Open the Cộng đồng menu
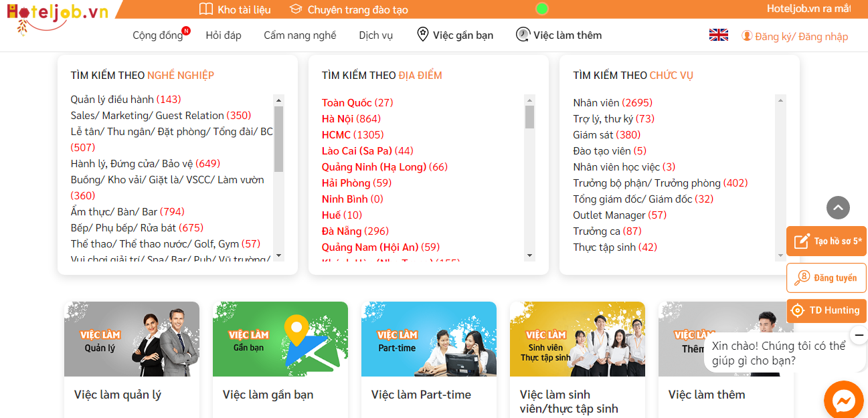 pos(157,35)
